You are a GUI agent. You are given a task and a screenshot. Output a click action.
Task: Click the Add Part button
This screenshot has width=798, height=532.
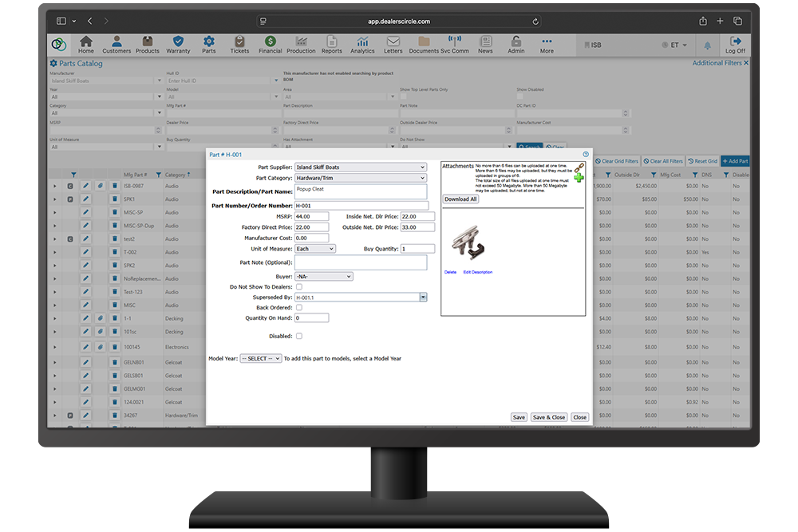735,161
